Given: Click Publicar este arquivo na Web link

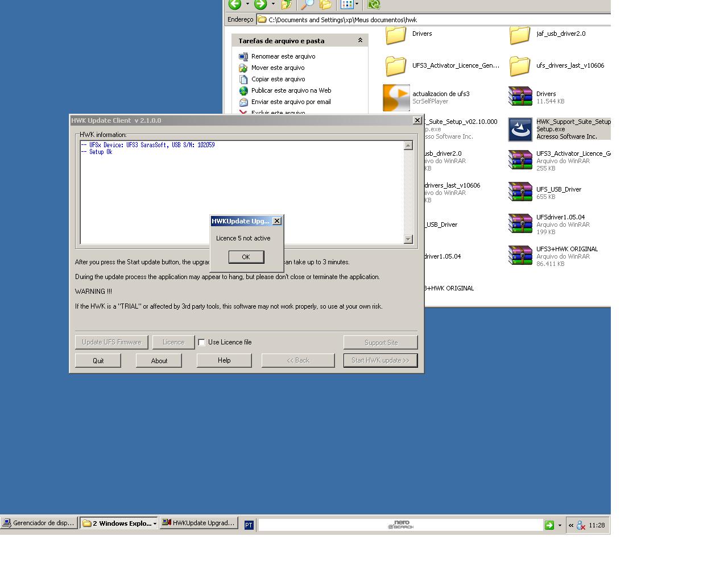Looking at the screenshot, I should (291, 90).
